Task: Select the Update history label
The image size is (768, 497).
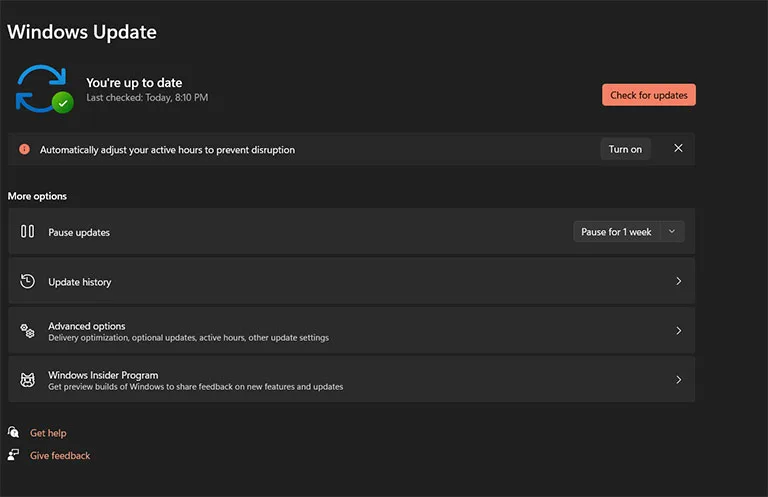Action: tap(79, 282)
